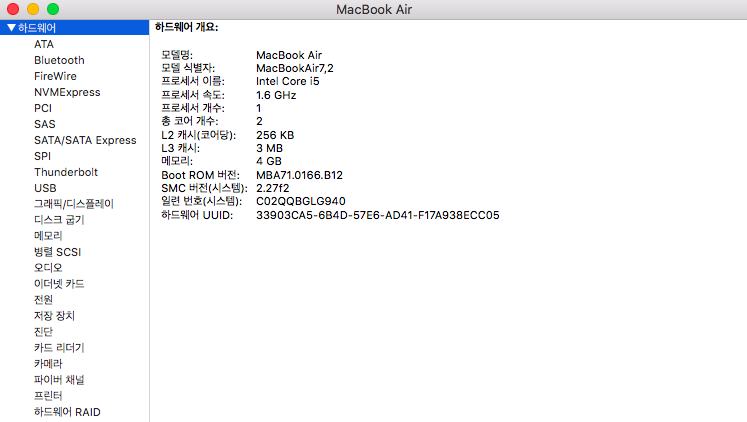Select FireWire in the hardware list
The height and width of the screenshot is (422, 747).
coord(55,76)
